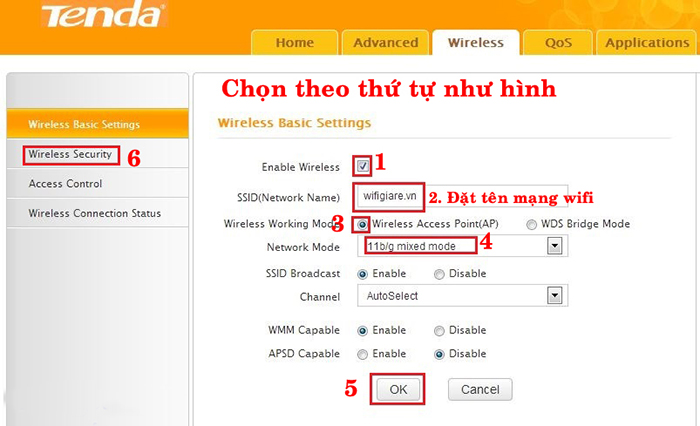Click the Channel dropdown arrow
This screenshot has height=426, width=700.
(x=554, y=295)
